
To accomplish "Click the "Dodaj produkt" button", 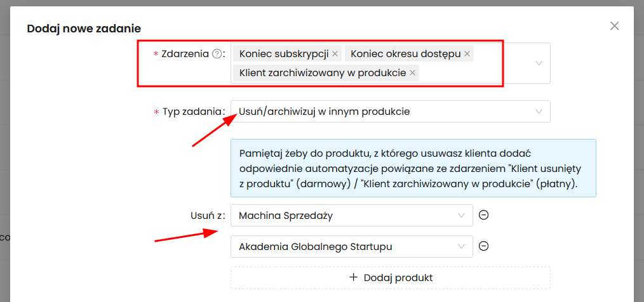I will coord(390,278).
